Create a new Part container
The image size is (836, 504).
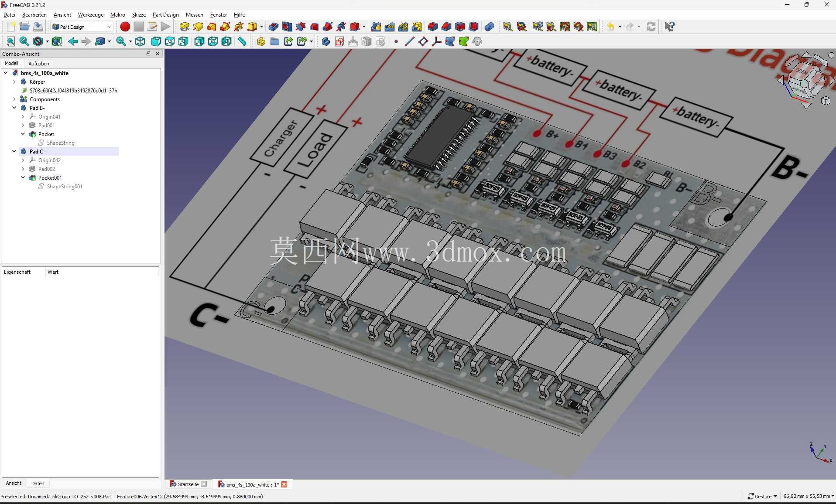[261, 41]
